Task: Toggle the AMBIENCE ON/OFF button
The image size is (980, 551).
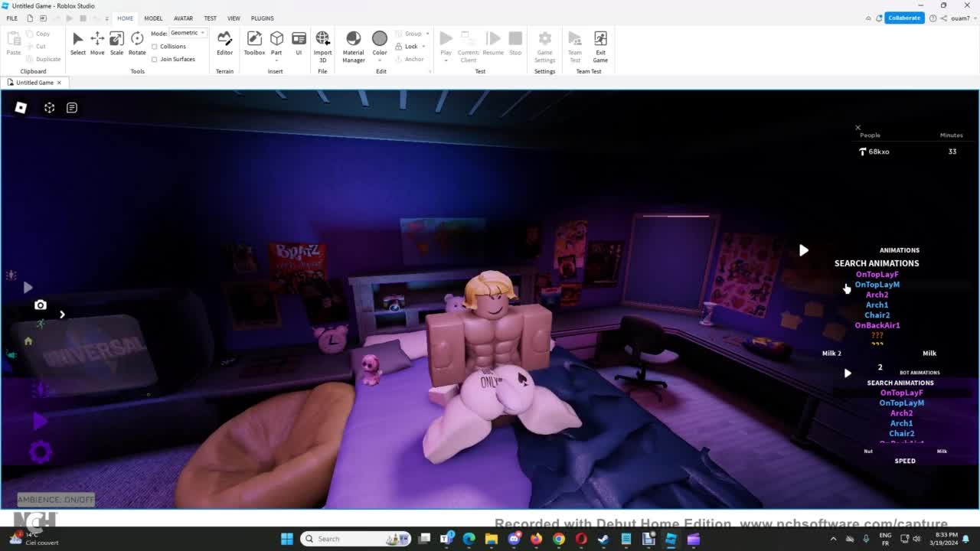Action: tap(56, 500)
